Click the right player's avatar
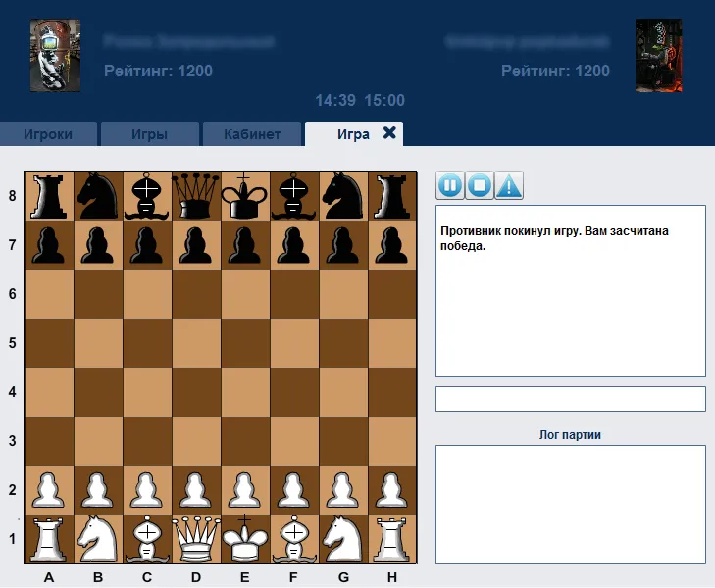Screen dimensions: 715x588 pos(659,55)
